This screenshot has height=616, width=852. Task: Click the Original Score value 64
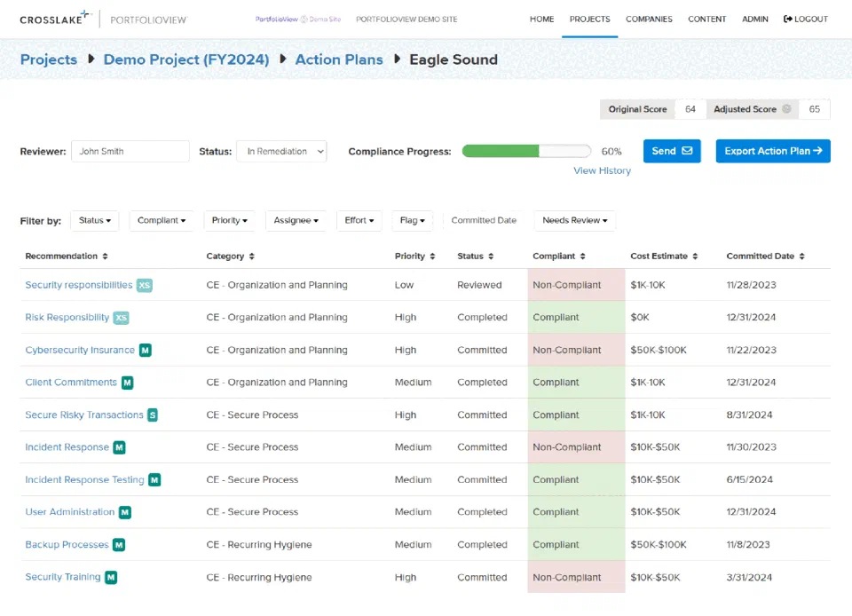(690, 109)
